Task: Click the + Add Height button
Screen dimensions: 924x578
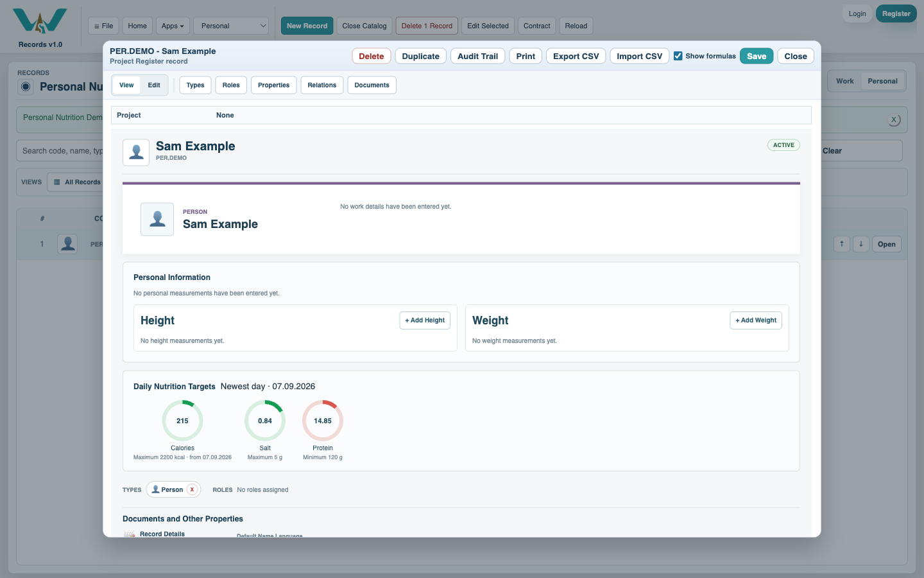Action: (x=425, y=320)
